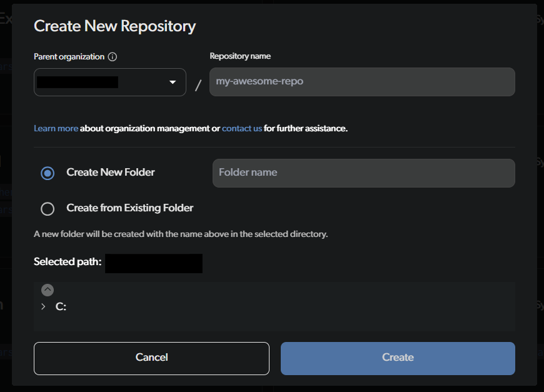Select the C: item in the directory tree
The width and height of the screenshot is (544, 392).
61,306
